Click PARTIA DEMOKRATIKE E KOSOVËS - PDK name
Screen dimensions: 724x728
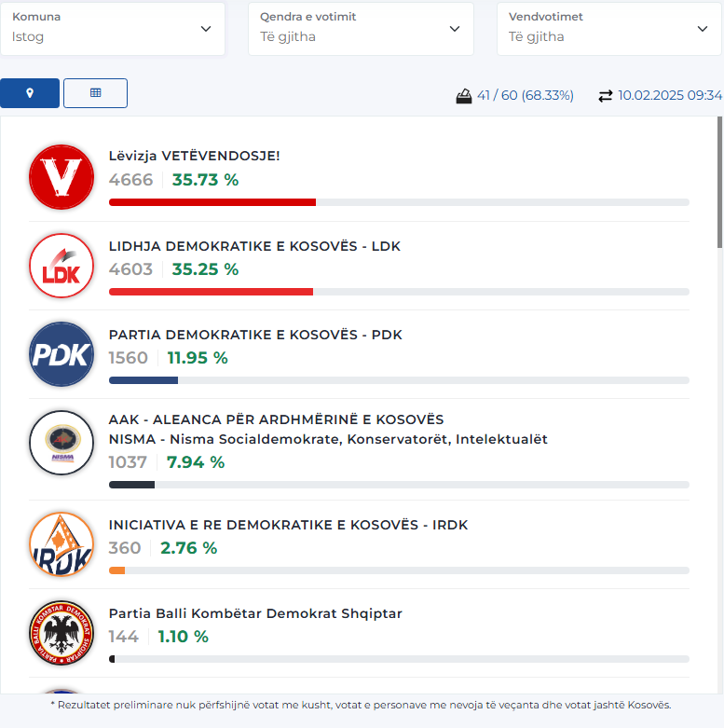255,335
